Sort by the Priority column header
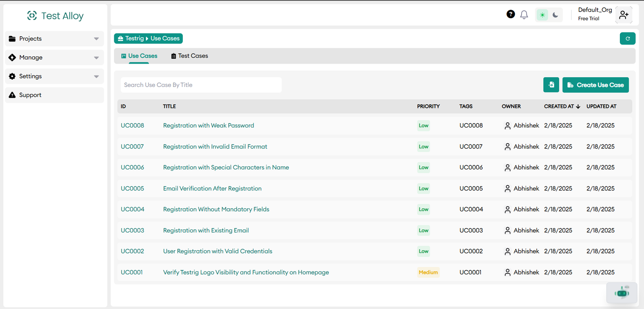644x309 pixels. [428, 107]
